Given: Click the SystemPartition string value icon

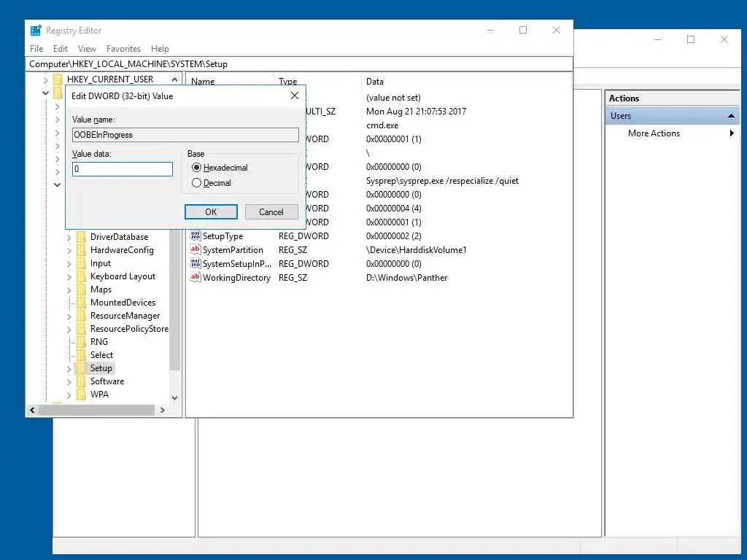Looking at the screenshot, I should tap(196, 249).
